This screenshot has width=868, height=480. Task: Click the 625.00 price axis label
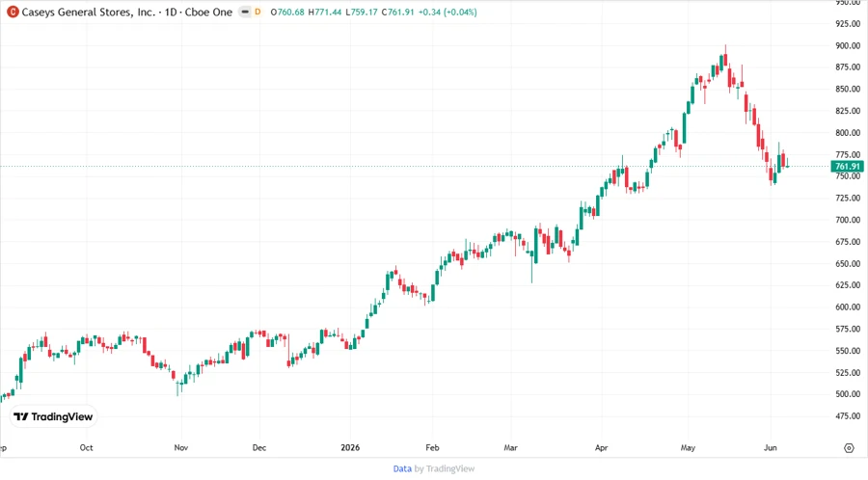848,285
